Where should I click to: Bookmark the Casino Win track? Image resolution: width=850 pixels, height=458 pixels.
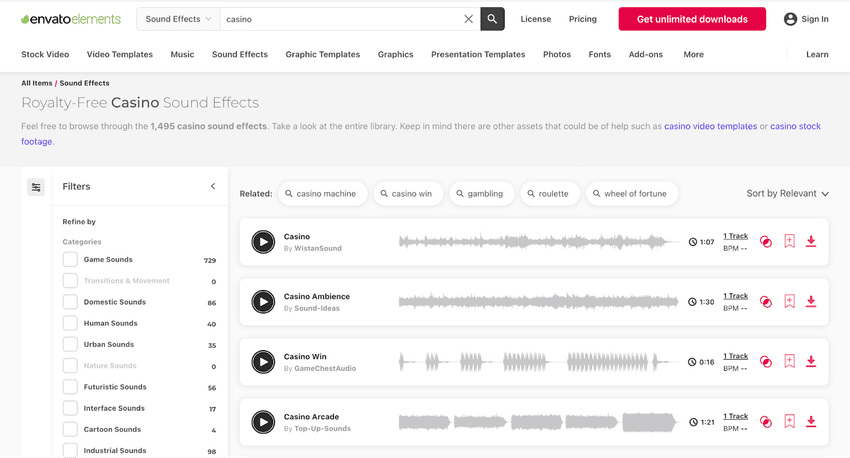click(x=789, y=362)
